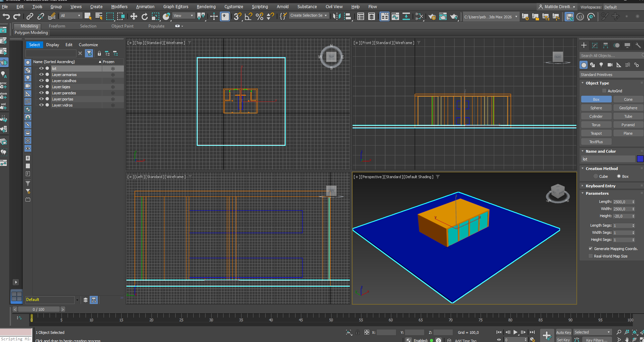Switch to the Freeform ribbon tab

click(x=57, y=26)
